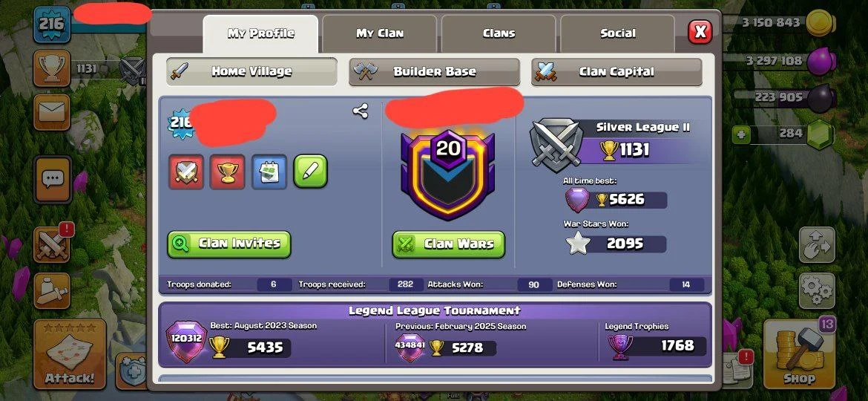Open the settings gears icon
868x401 pixels.
(817, 290)
